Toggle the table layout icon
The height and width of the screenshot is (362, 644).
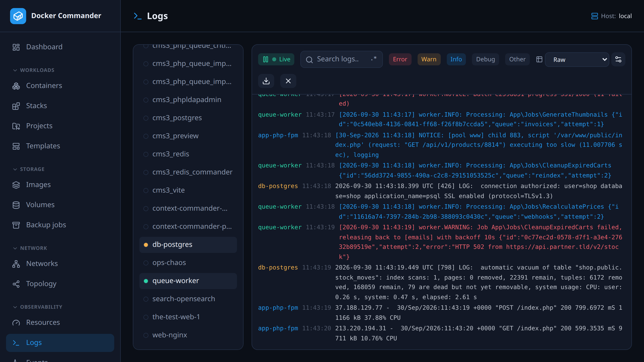tap(539, 59)
